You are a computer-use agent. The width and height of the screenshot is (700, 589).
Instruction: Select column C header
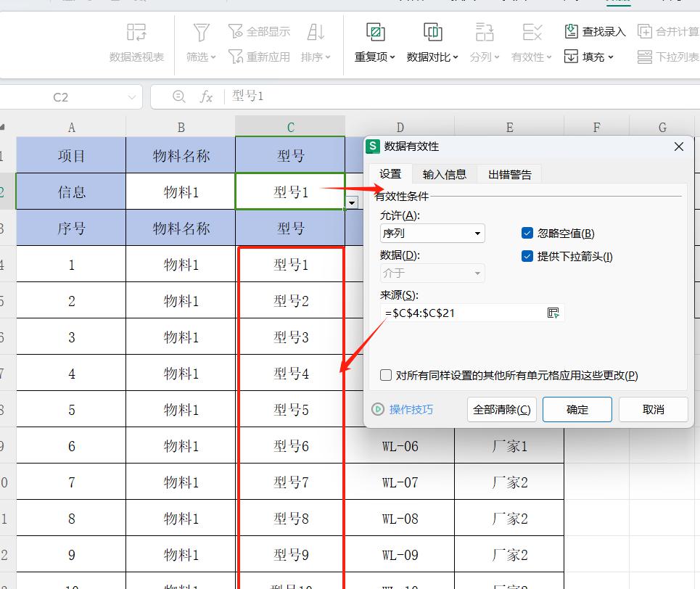point(290,127)
